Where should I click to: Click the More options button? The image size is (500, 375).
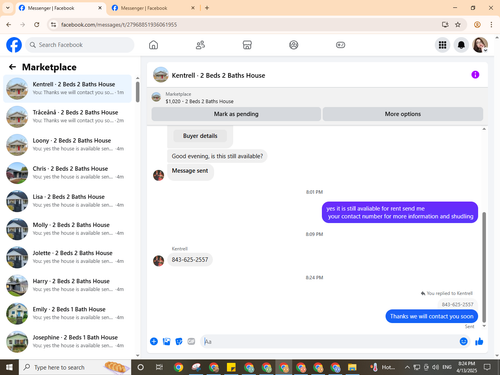click(403, 114)
